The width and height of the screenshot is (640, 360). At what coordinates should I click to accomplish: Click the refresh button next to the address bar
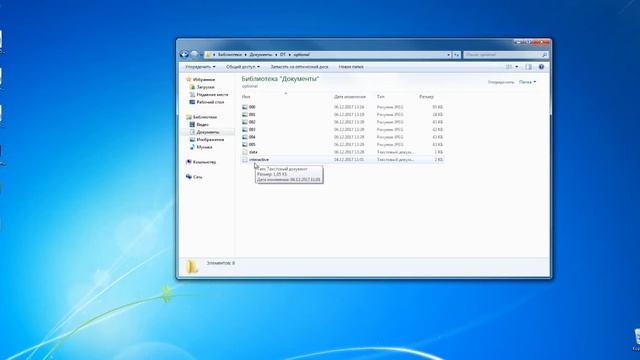(x=456, y=55)
